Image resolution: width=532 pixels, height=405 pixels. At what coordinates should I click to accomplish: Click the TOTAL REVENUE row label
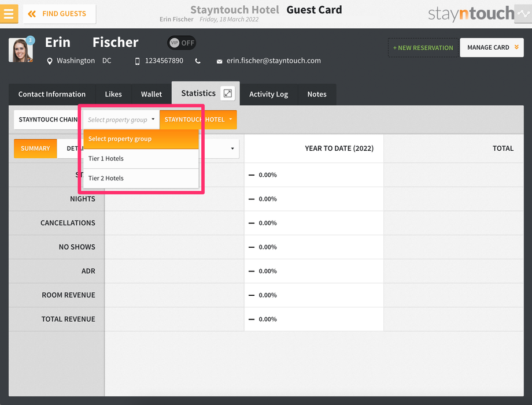(x=68, y=319)
